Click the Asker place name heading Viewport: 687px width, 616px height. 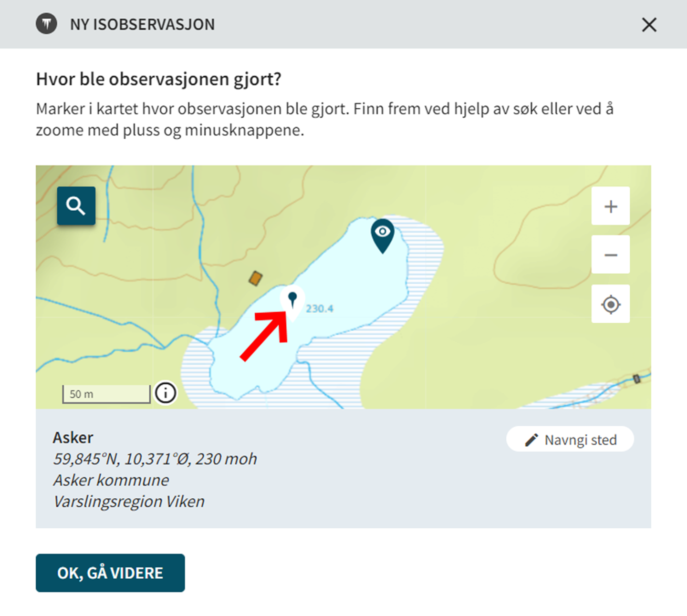73,437
